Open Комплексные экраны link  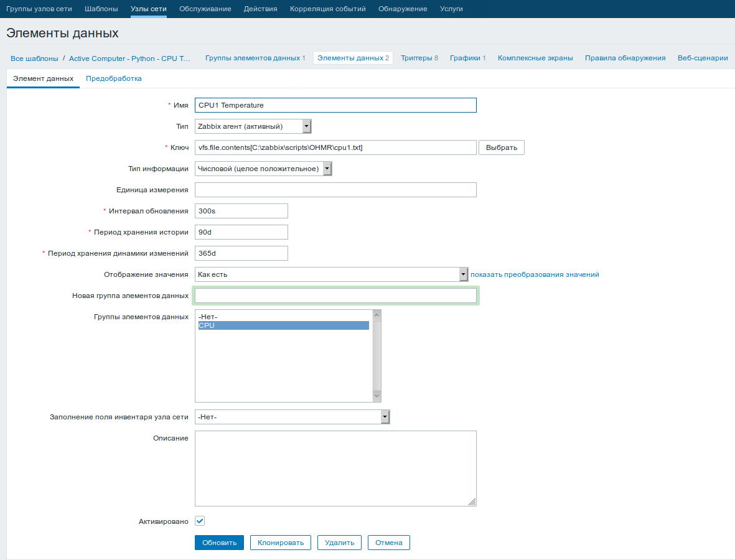pos(535,58)
